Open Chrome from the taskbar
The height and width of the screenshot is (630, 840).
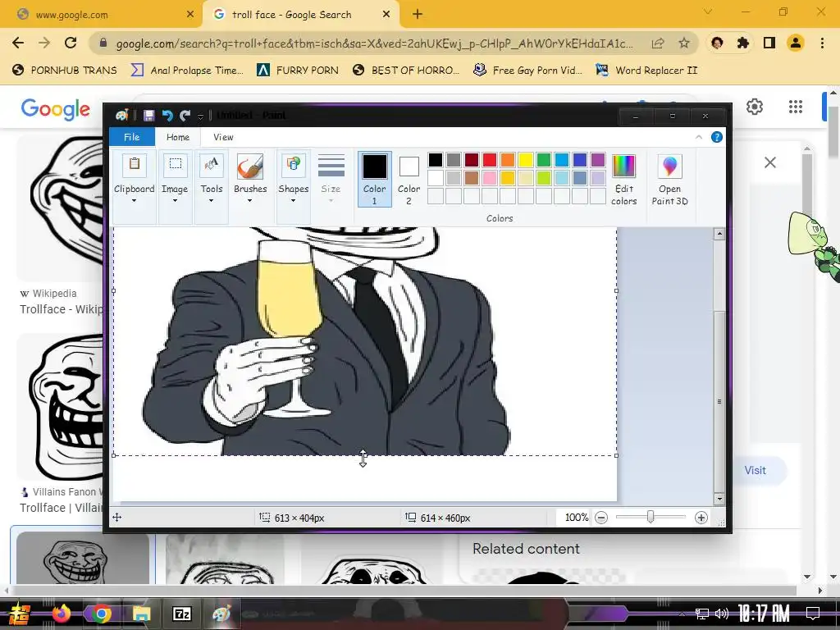(x=101, y=614)
